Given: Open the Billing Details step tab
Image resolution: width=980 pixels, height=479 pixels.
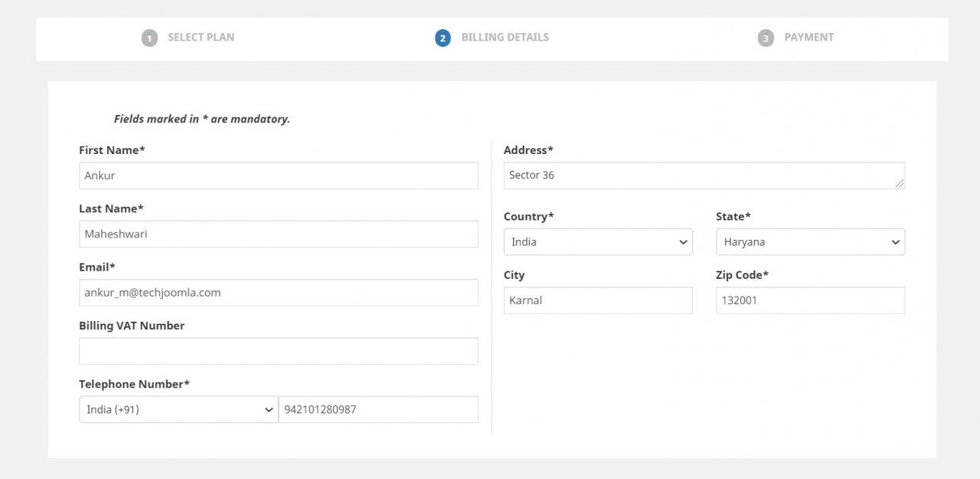Looking at the screenshot, I should click(x=505, y=38).
